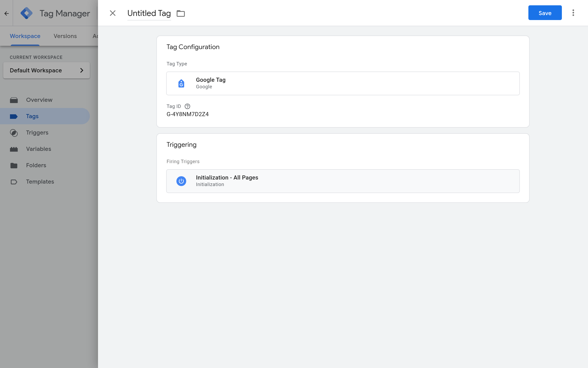Click the CURRENT WORKSPACE label
This screenshot has height=368, width=588.
(x=36, y=57)
